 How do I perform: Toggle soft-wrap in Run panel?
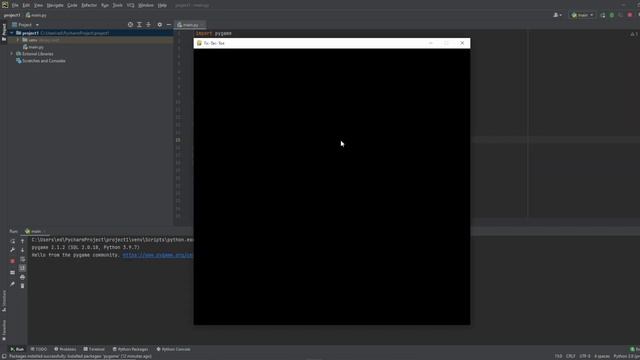22,259
